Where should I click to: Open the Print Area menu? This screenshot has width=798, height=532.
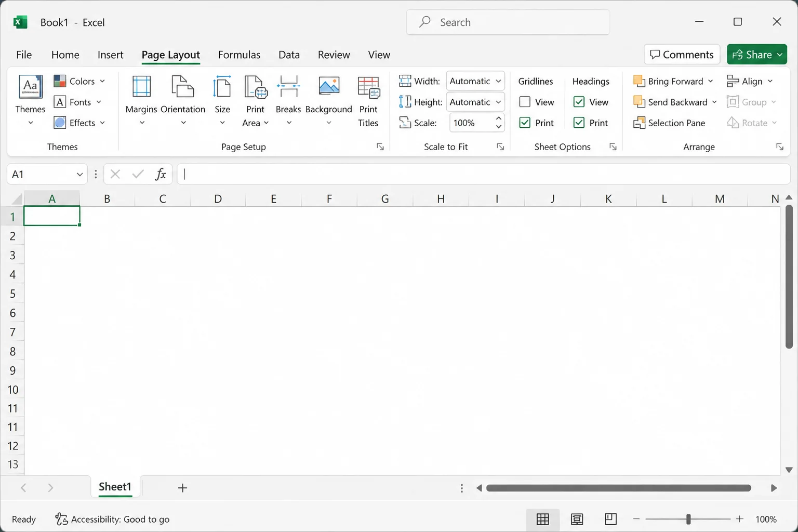pos(255,101)
